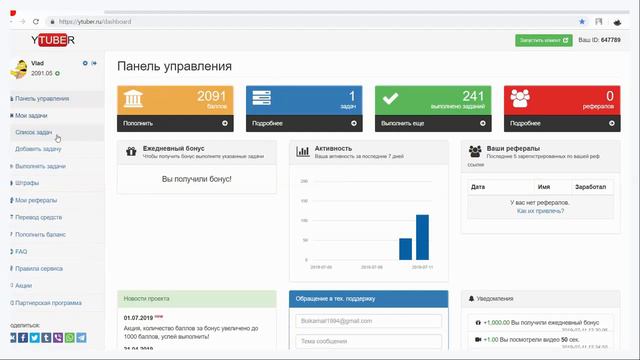Click green plus icon beside balance 2091.05
The height and width of the screenshot is (360, 640).
58,73
